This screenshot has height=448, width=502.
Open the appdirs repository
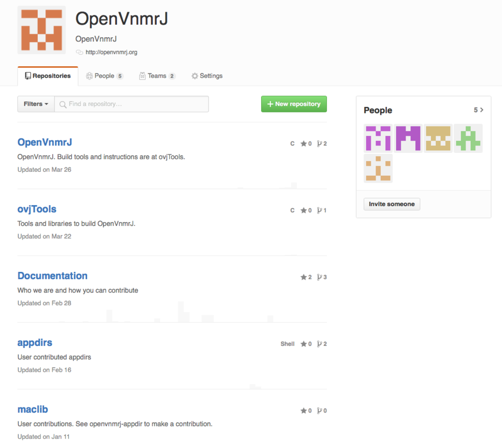click(35, 342)
